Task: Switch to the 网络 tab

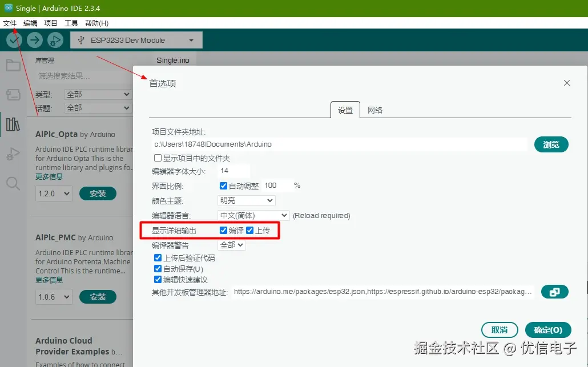Action: pyautogui.click(x=375, y=110)
